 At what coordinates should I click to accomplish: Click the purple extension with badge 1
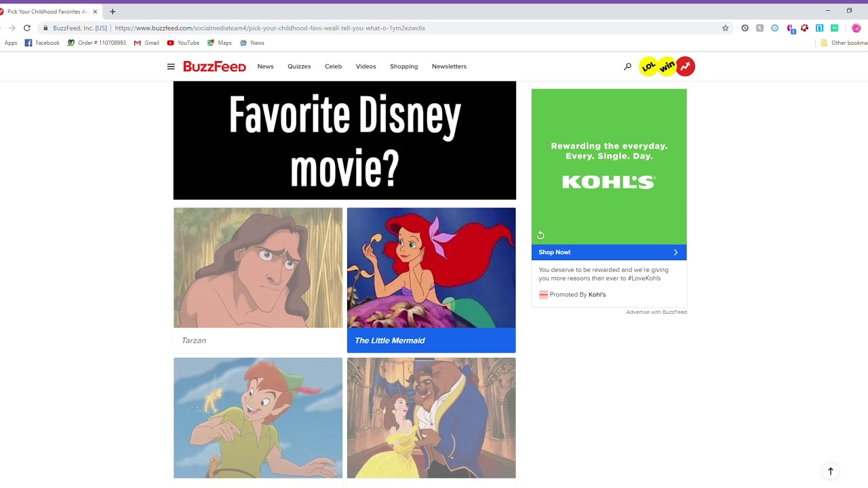click(790, 28)
